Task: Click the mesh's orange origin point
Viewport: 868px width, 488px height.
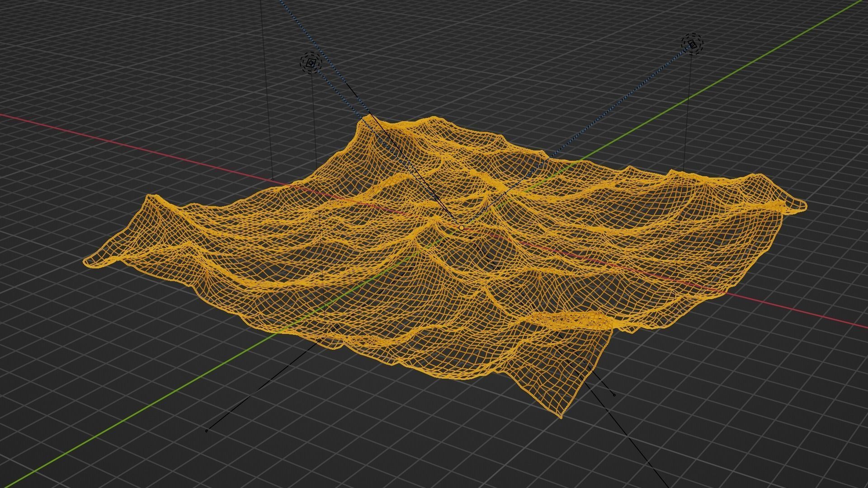Action: pos(462,228)
